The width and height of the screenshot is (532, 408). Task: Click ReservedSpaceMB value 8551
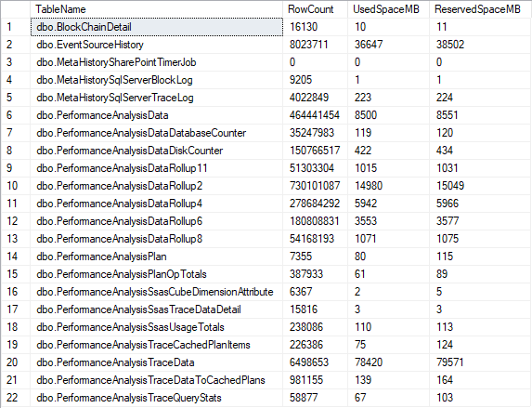(x=480, y=115)
